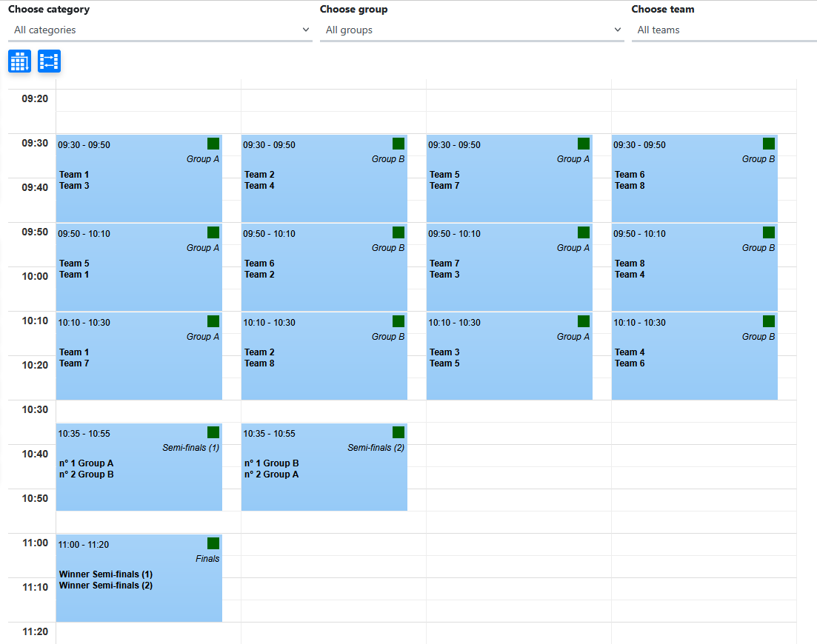Click the green status icon on Team 3 vs Team 5
The width and height of the screenshot is (817, 644).
(x=583, y=321)
